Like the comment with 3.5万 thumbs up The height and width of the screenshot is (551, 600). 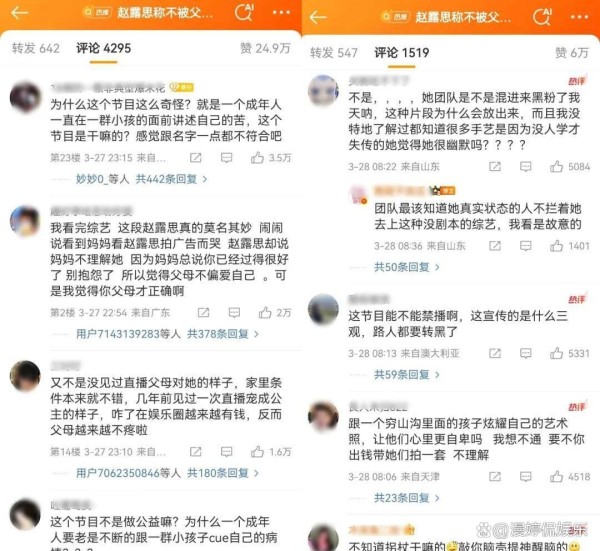pos(257,158)
